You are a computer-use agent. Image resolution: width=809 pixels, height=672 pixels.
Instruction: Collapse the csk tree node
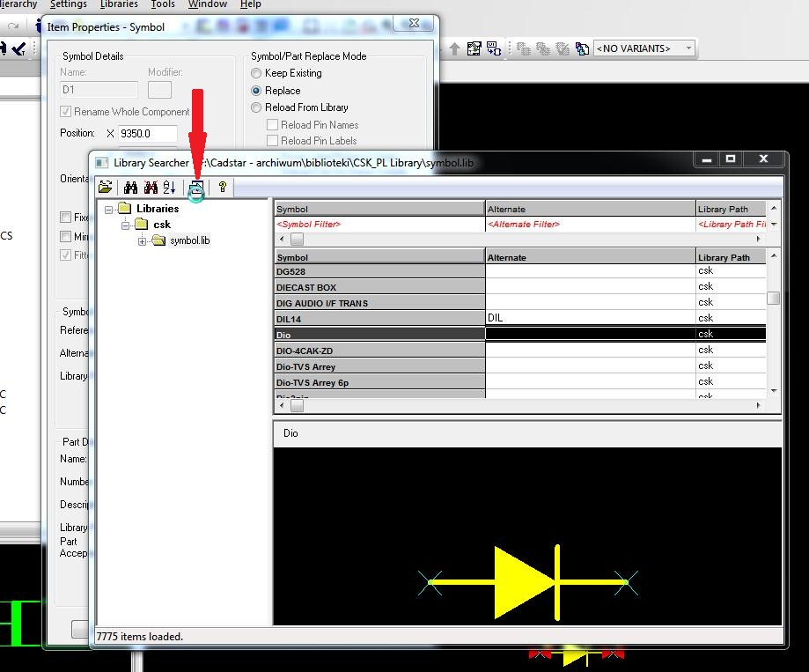tap(126, 225)
